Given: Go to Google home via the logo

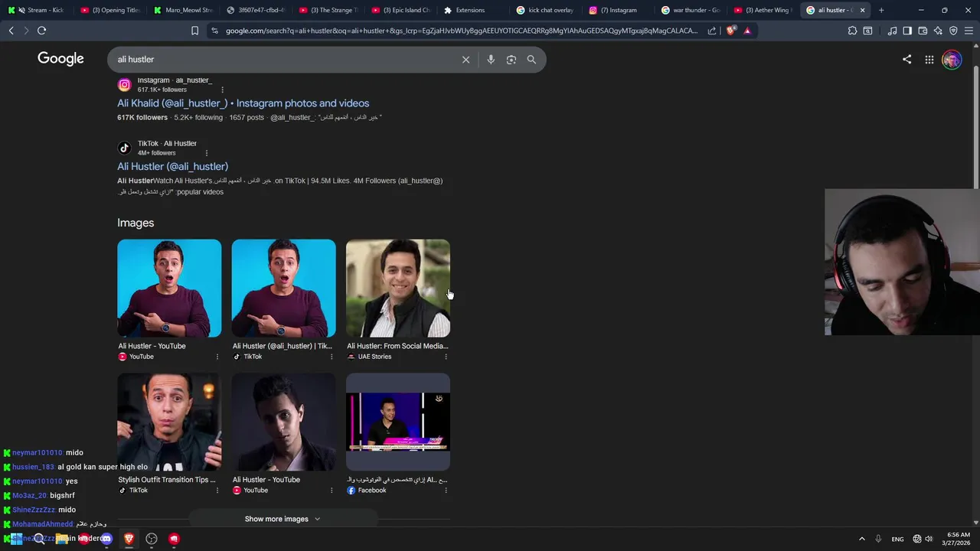Looking at the screenshot, I should [x=60, y=59].
